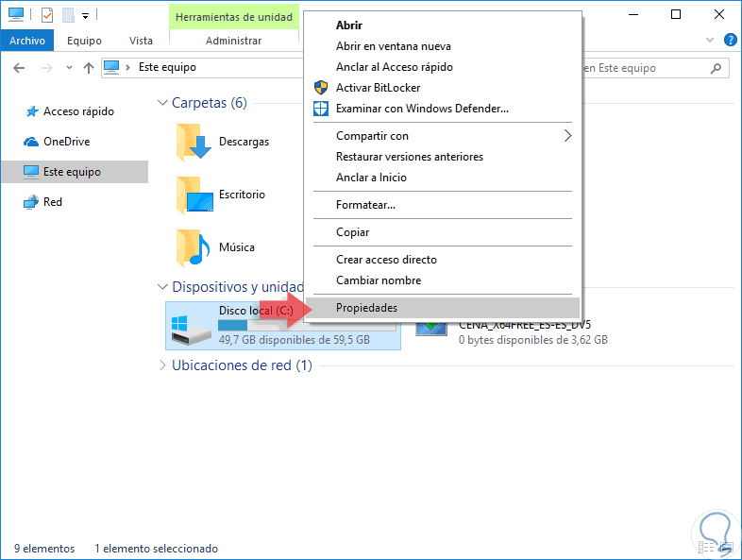Image resolution: width=742 pixels, height=560 pixels.
Task: Click the Properties checkmark icon in title bar
Action: [47, 15]
